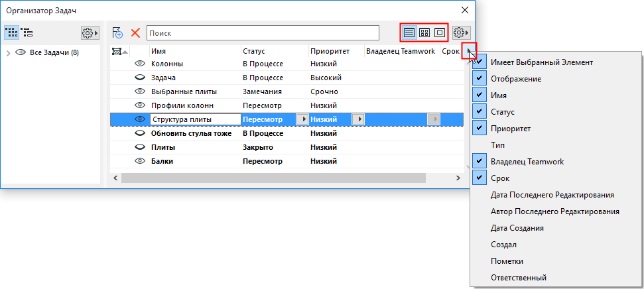The image size is (644, 289).
Task: Open the greyed dropdown arrow in selected row's Владелец Teamwork cell
Action: 433,119
